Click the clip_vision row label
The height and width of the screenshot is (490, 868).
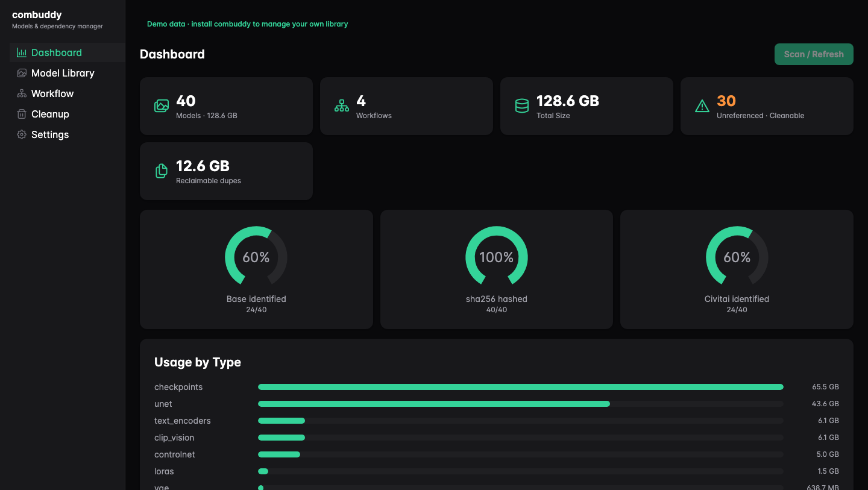click(x=174, y=438)
